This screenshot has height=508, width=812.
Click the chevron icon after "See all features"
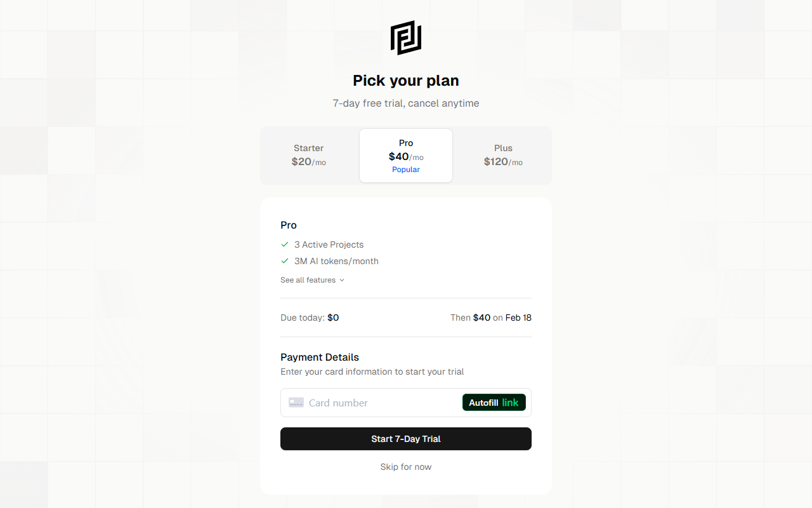click(x=341, y=279)
